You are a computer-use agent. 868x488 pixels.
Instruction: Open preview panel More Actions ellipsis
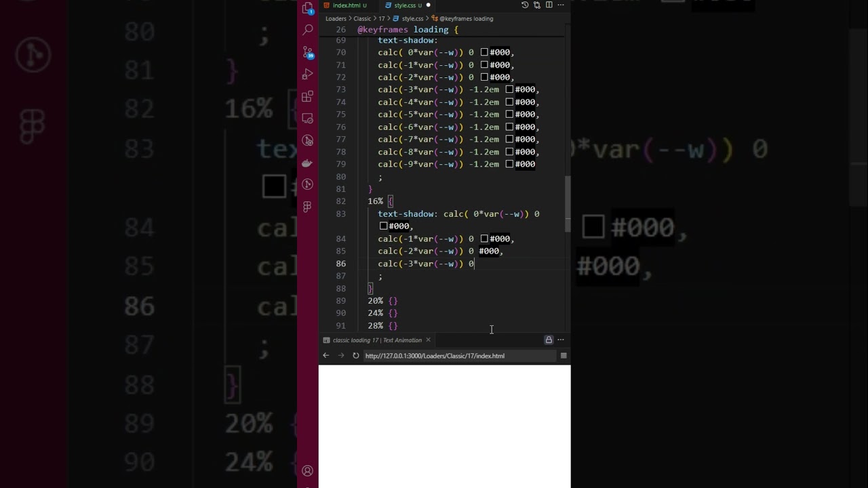[560, 340]
